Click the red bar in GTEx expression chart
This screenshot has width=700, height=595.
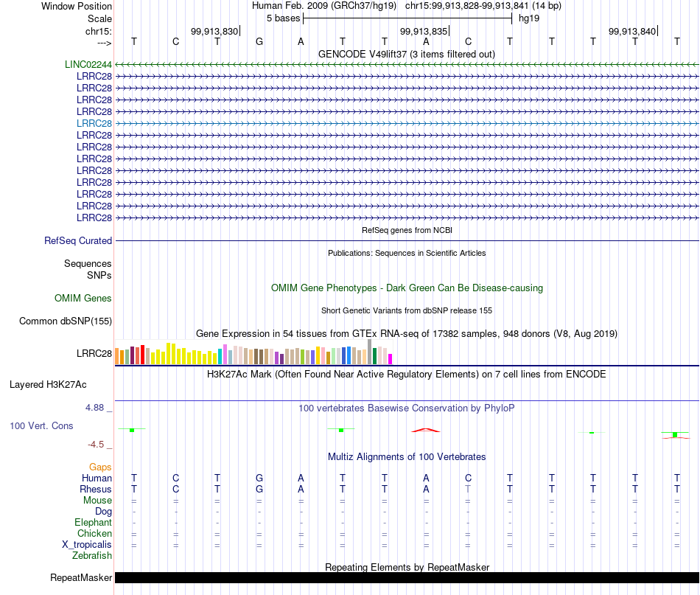click(x=142, y=355)
